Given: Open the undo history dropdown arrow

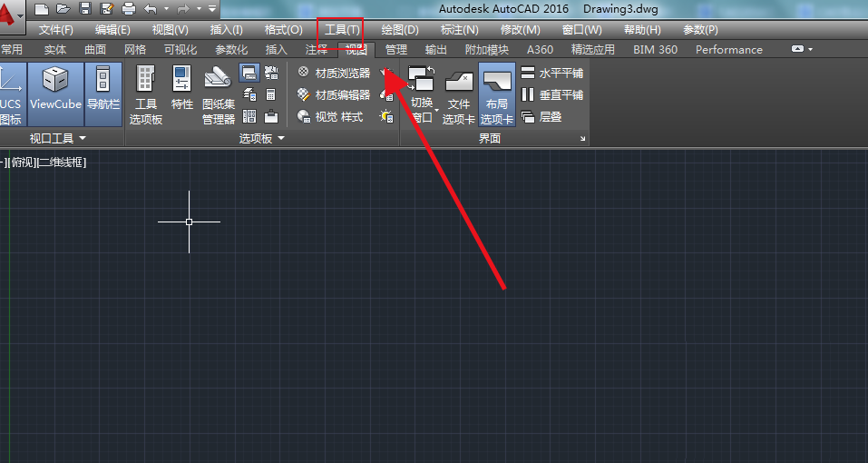Looking at the screenshot, I should click(x=166, y=9).
